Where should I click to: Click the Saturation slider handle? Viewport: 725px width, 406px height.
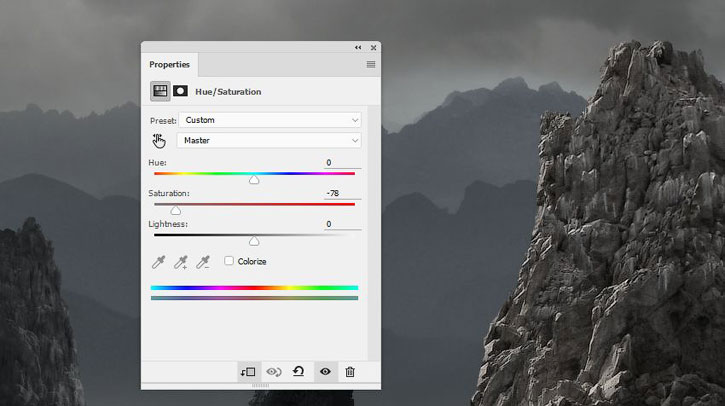pyautogui.click(x=175, y=211)
